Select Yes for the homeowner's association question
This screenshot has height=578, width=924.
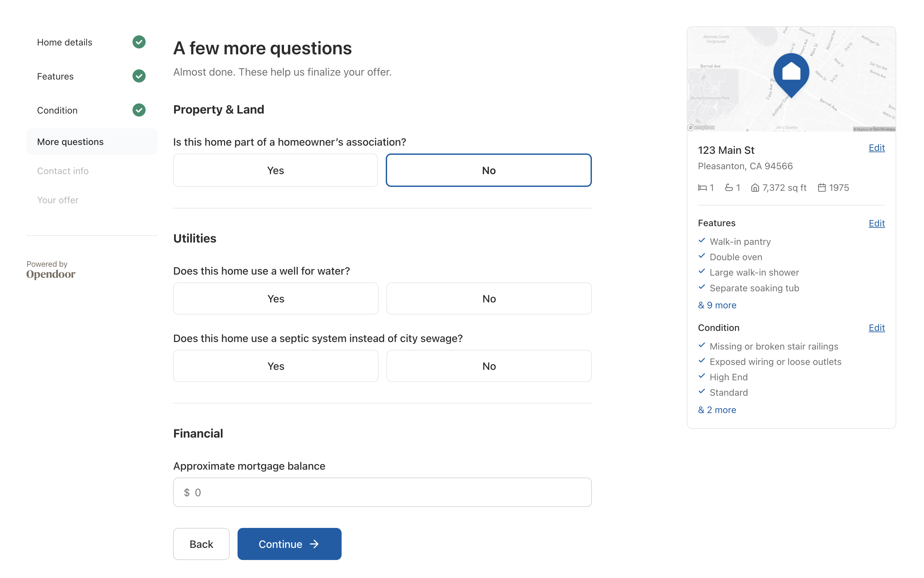click(275, 170)
